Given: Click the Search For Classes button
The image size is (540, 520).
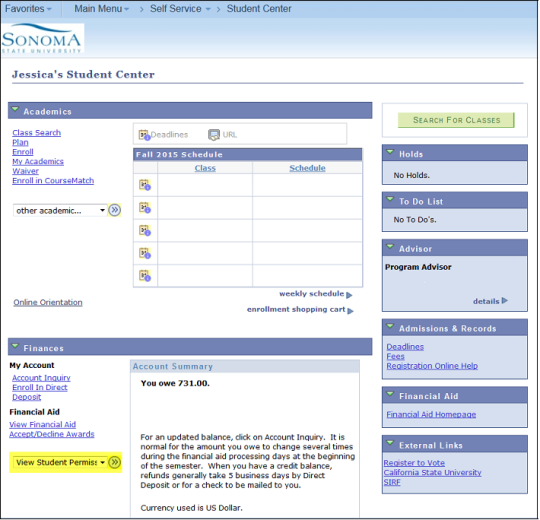Looking at the screenshot, I should 456,120.
